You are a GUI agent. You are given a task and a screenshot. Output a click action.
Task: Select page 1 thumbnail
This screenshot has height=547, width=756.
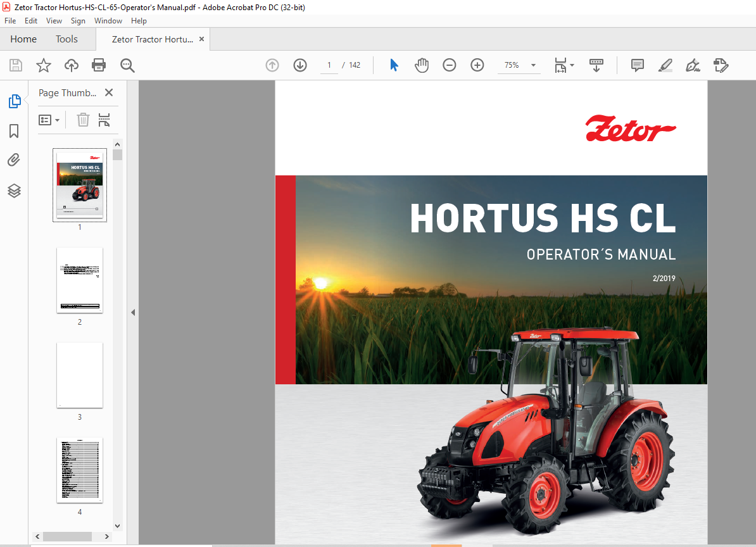coord(80,185)
